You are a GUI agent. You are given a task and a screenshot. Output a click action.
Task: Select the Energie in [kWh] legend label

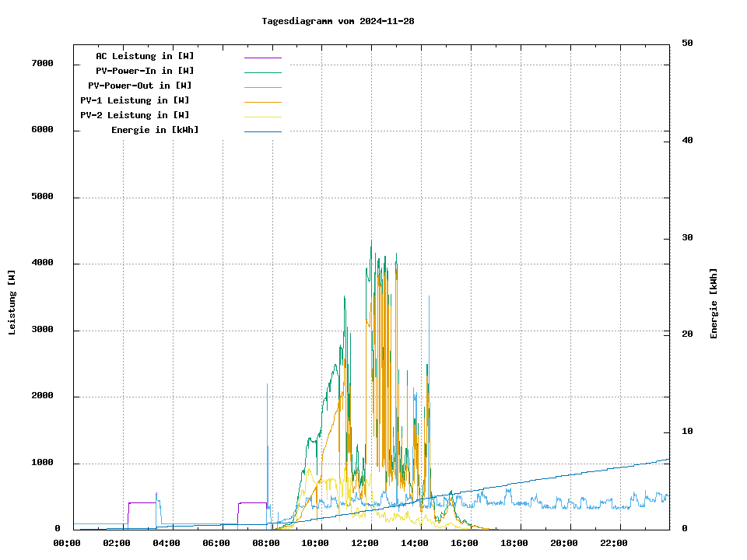(x=155, y=130)
